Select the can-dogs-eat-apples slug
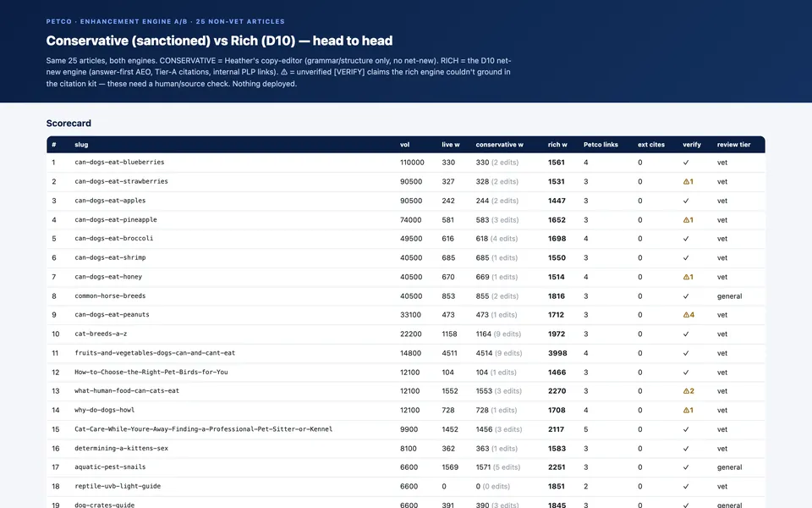The width and height of the screenshot is (812, 508). click(110, 201)
